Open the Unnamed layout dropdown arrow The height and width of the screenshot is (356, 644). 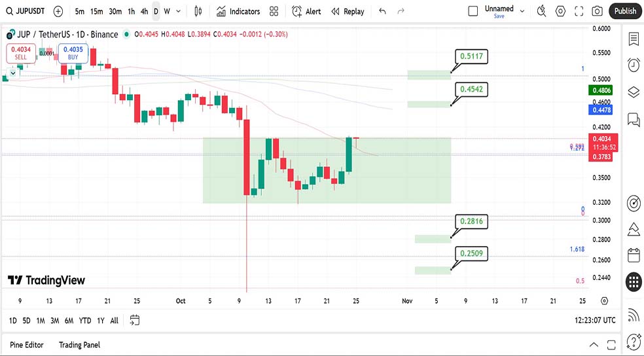pyautogui.click(x=521, y=9)
